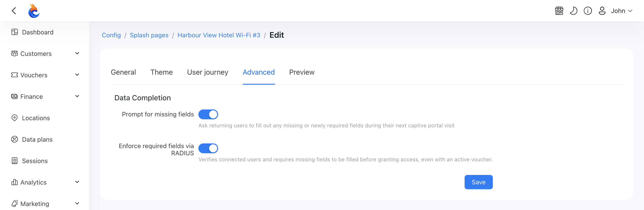Screen dimensions: 644x210
Task: Click the 'Verifies connected users' help text
Action: coord(345,159)
